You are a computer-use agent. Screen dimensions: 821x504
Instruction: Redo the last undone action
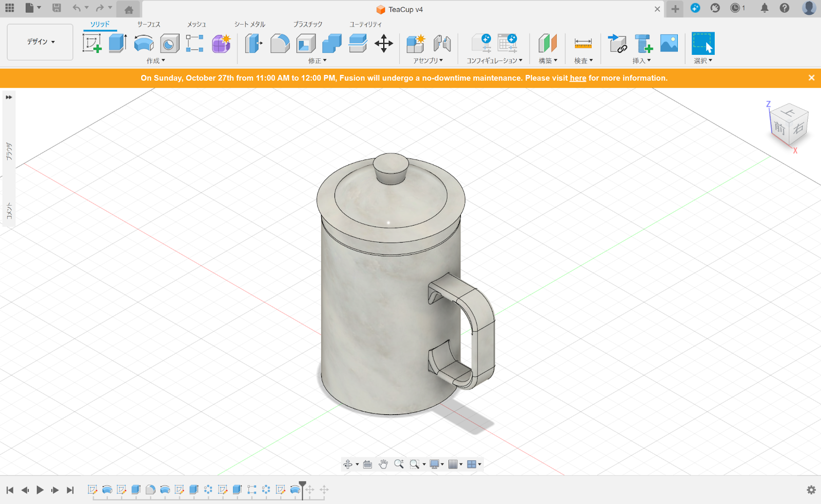coord(100,8)
